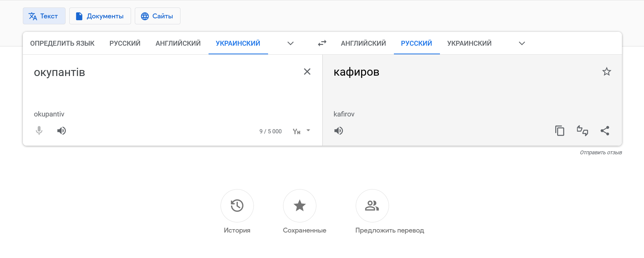This screenshot has height=258, width=644.
Task: Open the History panel
Action: [x=237, y=206]
